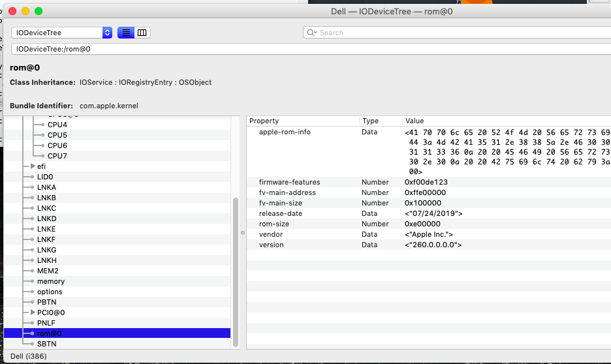Select LNKC in the device tree
611x364 pixels.
[46, 208]
